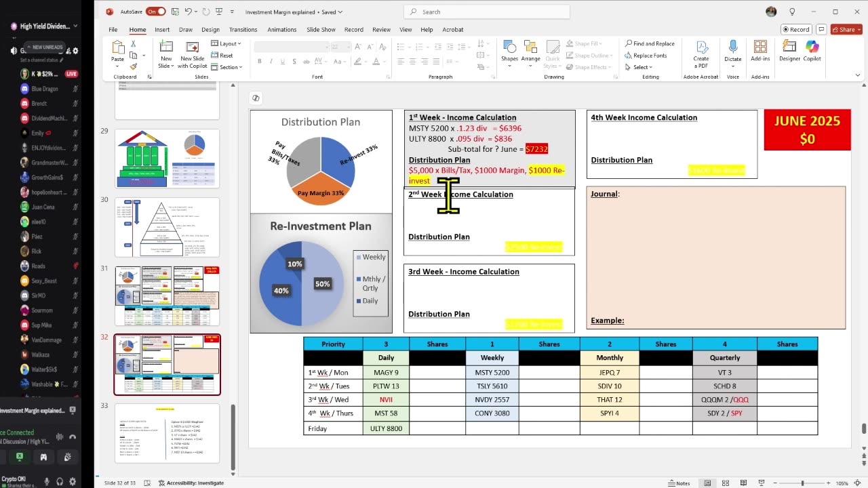Expand the Section dropdown
The height and width of the screenshot is (488, 868).
(226, 67)
